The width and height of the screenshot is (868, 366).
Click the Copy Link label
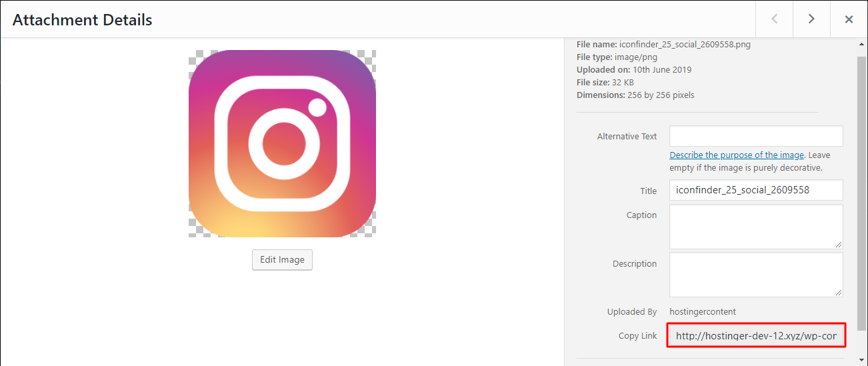[x=637, y=336]
